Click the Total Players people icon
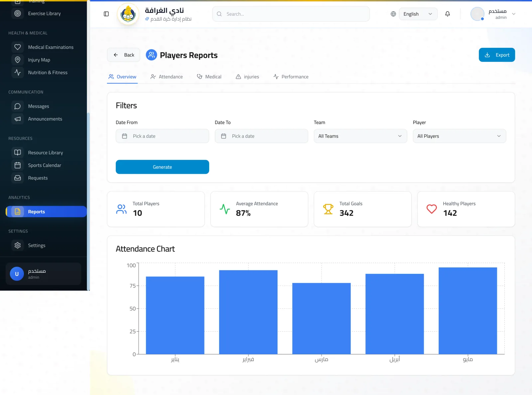Image resolution: width=532 pixels, height=395 pixels. (121, 209)
